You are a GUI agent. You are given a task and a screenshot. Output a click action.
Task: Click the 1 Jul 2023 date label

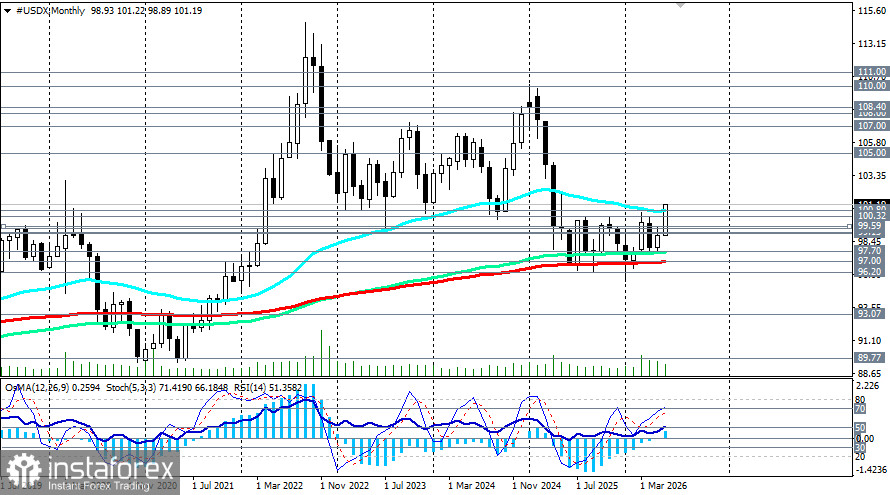click(x=405, y=486)
